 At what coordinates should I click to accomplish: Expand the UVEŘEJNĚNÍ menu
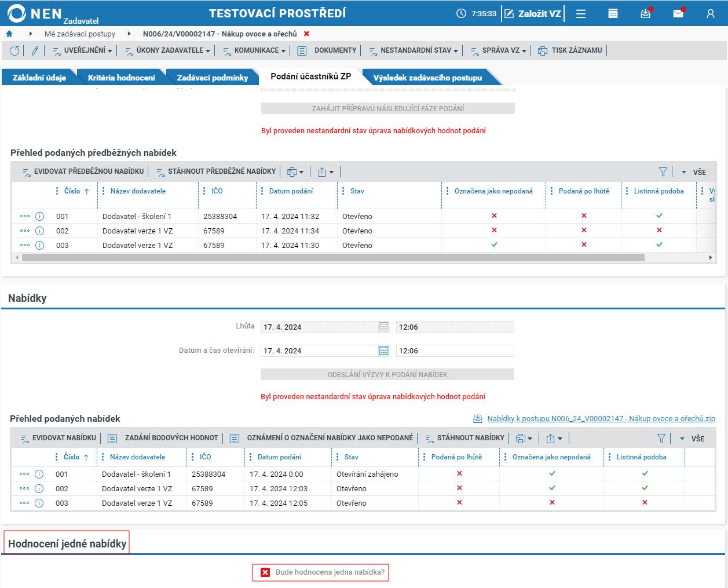click(82, 50)
